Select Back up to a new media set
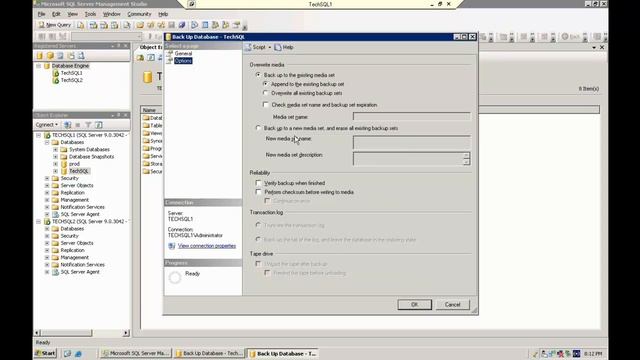This screenshot has width=640, height=360. (x=258, y=128)
